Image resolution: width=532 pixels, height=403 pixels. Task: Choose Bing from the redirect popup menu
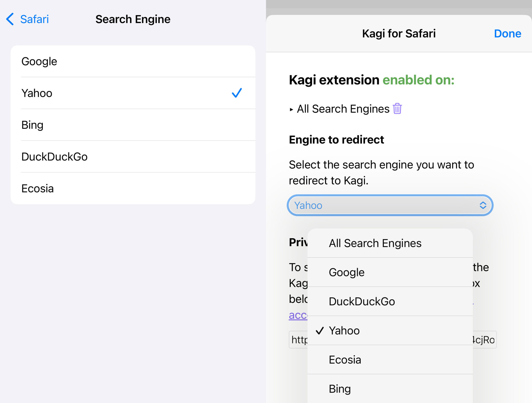tap(340, 389)
